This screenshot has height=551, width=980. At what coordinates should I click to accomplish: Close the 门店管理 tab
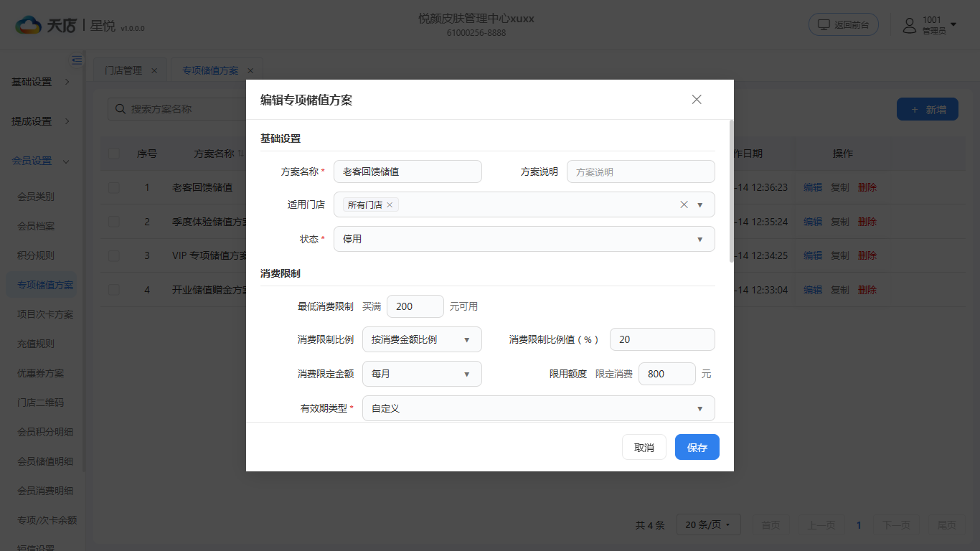[154, 71]
